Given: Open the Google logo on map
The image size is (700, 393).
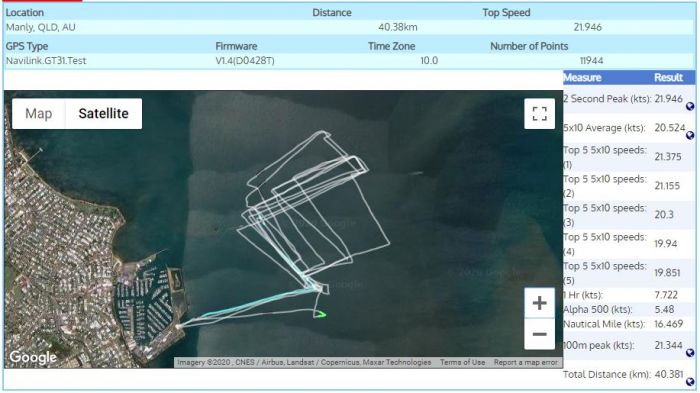Looking at the screenshot, I should [33, 357].
